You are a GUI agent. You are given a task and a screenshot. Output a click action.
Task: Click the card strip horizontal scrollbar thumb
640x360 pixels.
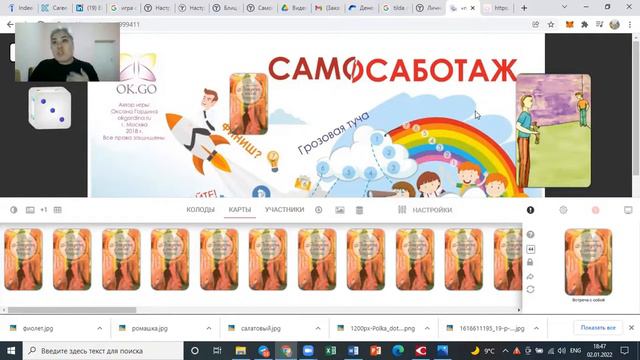tap(72, 310)
